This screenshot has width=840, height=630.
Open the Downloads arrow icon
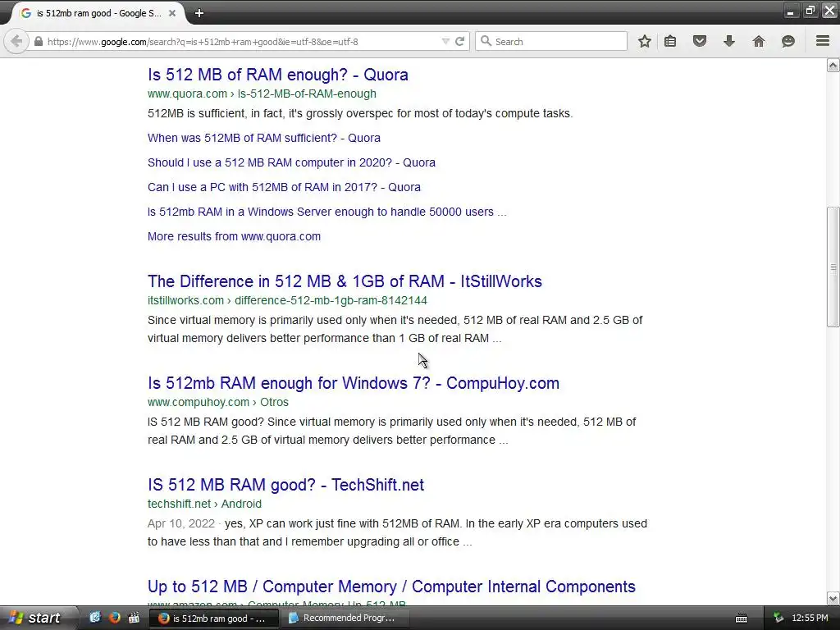pyautogui.click(x=729, y=41)
